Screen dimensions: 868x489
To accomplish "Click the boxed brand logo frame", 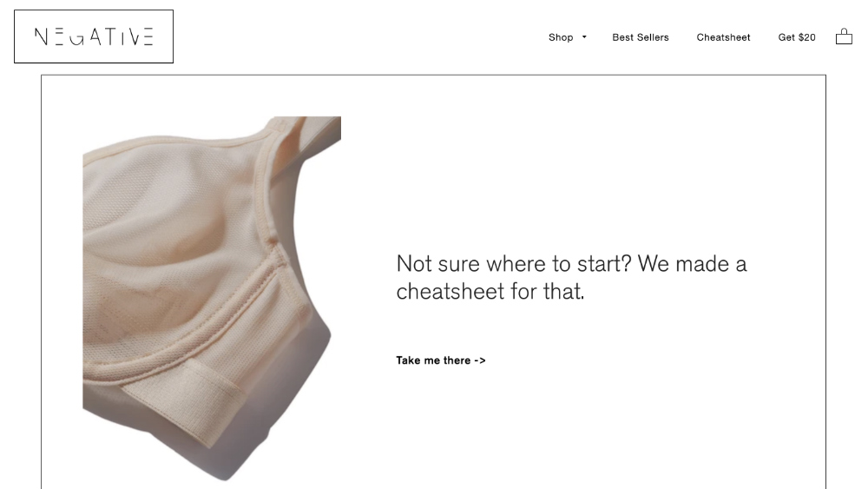I will click(x=94, y=36).
